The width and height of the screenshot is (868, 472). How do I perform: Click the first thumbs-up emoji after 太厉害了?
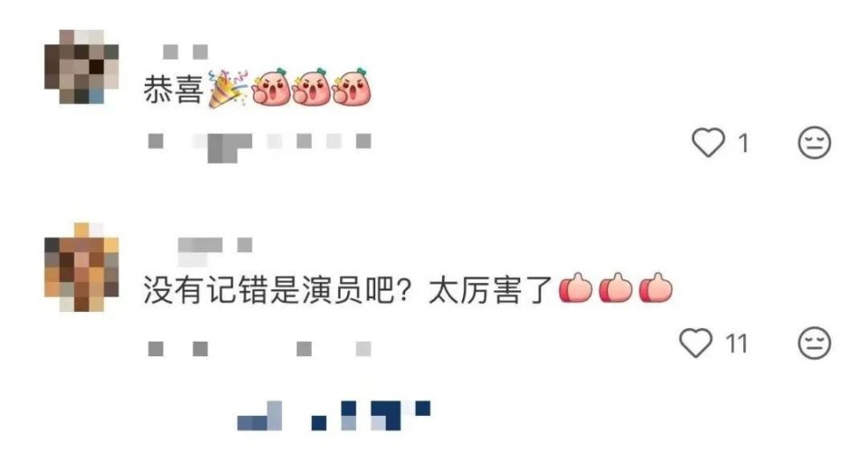[576, 288]
